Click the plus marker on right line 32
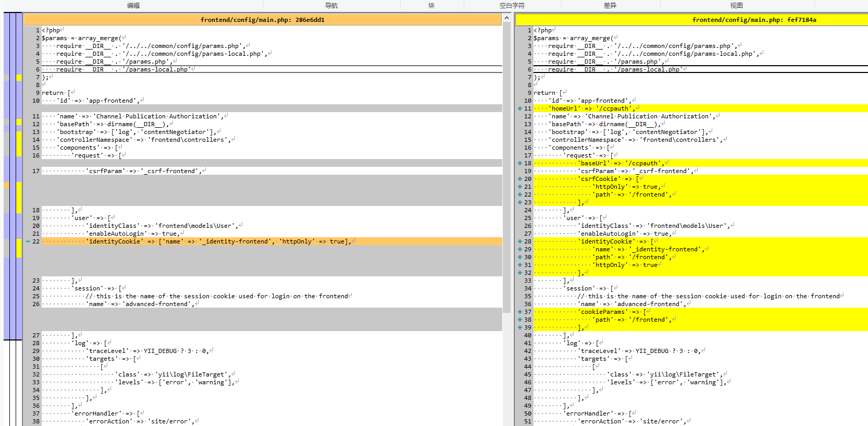868x426 pixels. pyautogui.click(x=519, y=273)
